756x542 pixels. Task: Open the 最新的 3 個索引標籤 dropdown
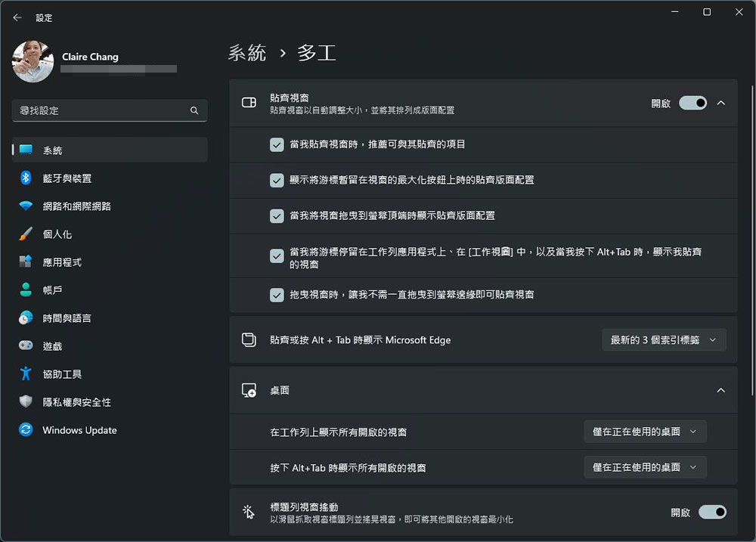(664, 340)
